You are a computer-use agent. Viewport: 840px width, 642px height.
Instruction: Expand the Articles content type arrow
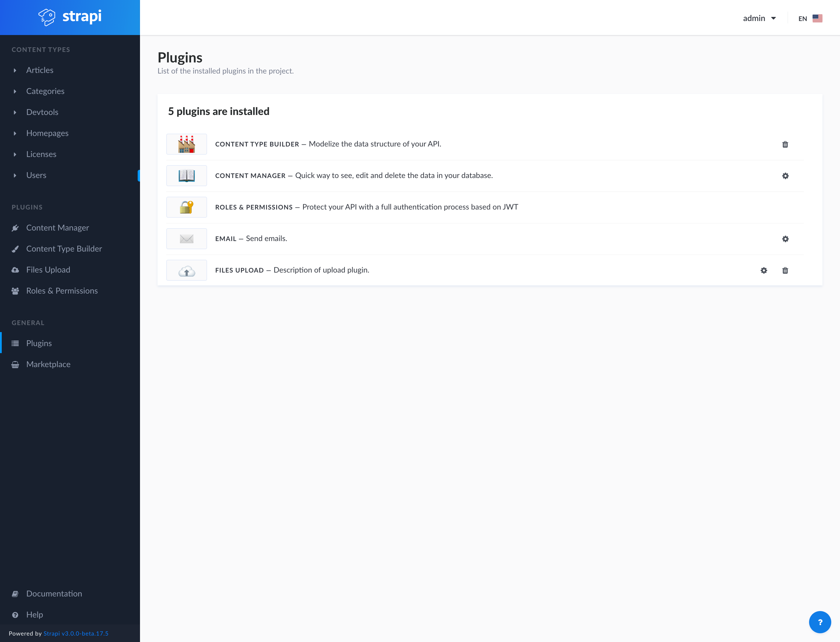point(15,70)
